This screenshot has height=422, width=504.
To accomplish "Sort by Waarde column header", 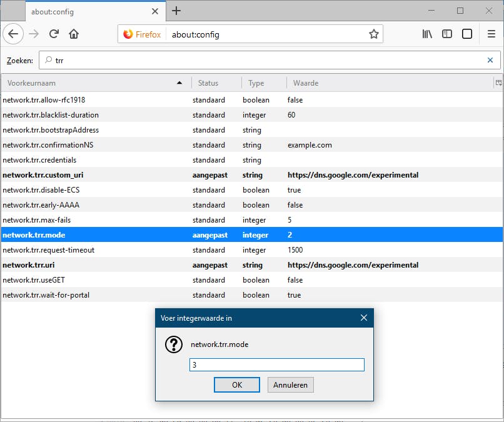I will [389, 83].
